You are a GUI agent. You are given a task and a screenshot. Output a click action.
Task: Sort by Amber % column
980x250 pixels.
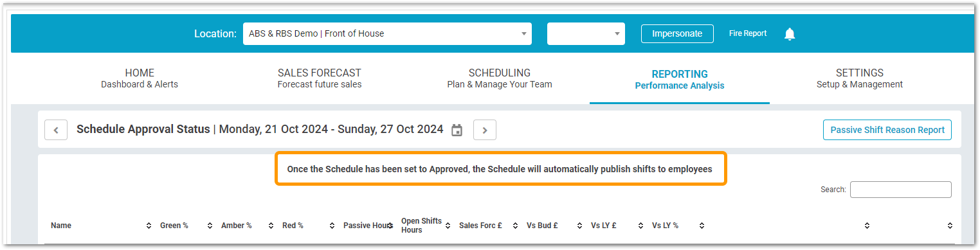[271, 226]
